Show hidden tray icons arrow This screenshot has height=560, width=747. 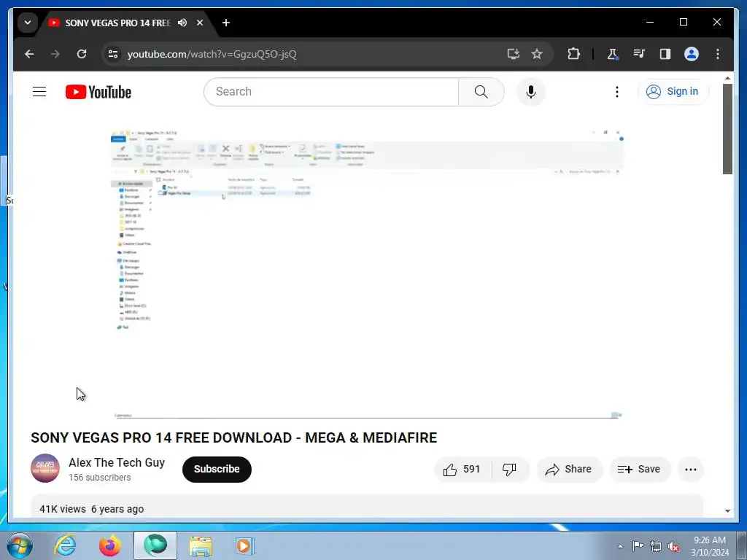pos(620,546)
